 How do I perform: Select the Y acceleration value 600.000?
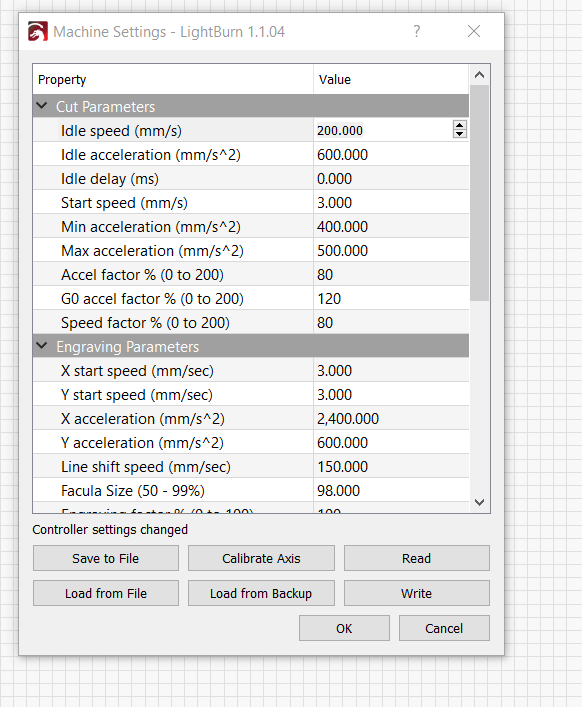click(342, 443)
